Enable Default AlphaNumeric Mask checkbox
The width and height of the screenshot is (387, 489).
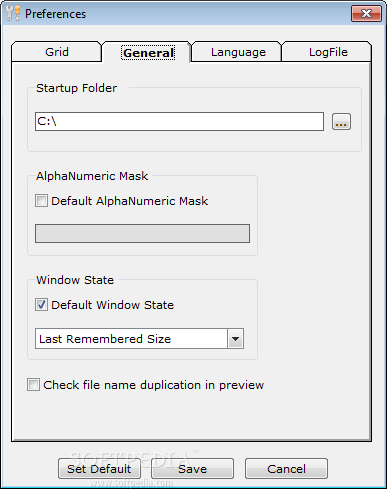[x=41, y=201]
